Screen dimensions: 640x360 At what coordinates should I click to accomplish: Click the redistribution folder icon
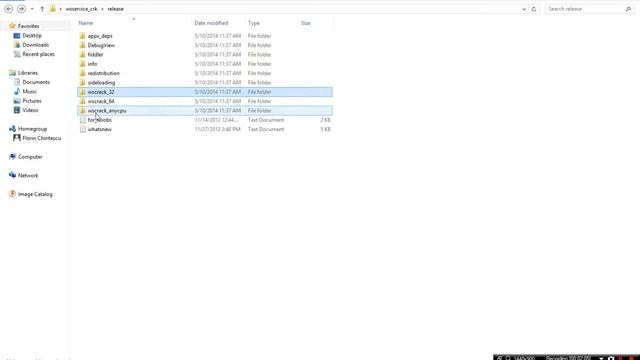click(82, 73)
